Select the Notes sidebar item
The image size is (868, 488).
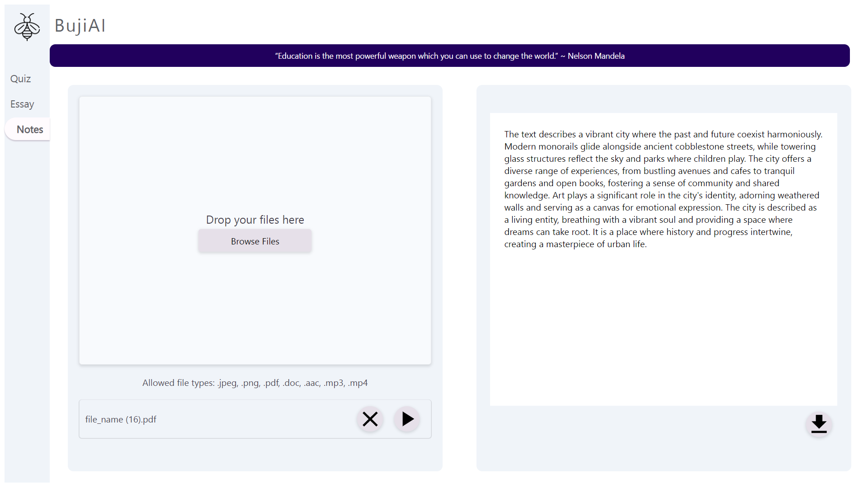click(x=30, y=129)
